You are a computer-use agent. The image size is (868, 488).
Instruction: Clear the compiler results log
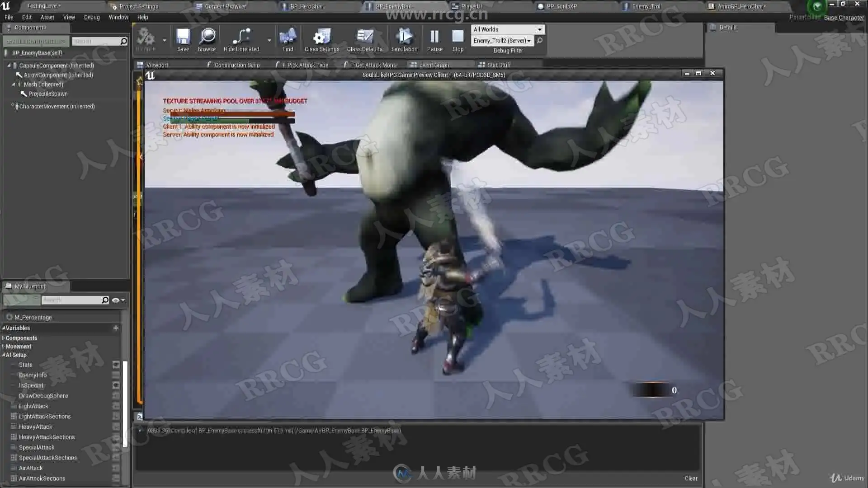tap(690, 479)
